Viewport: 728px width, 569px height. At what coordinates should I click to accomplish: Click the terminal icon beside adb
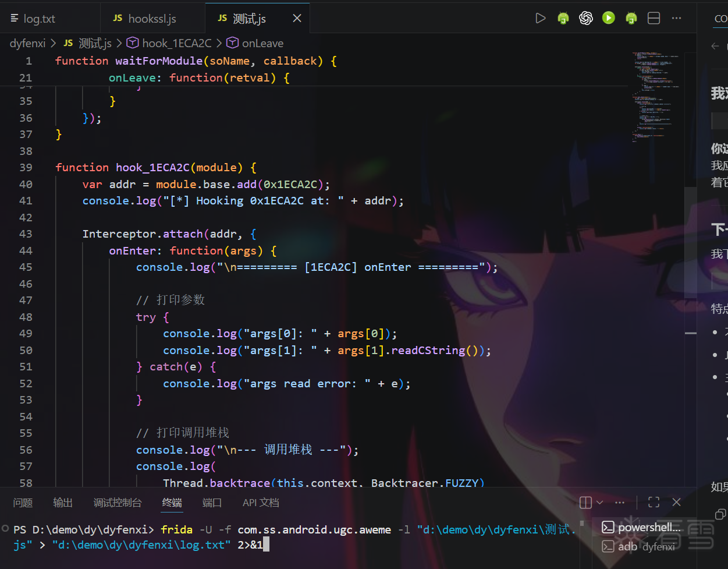point(608,546)
